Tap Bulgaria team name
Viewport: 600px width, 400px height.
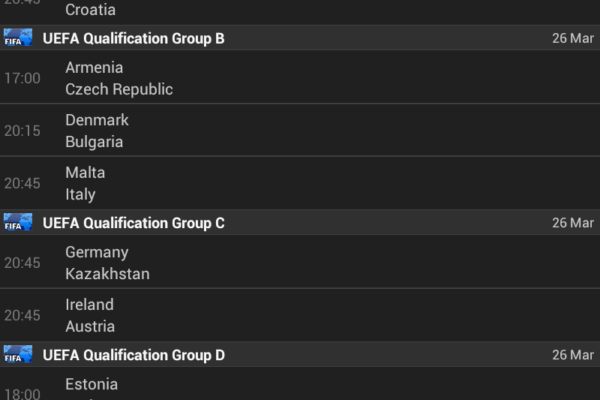coord(94,142)
